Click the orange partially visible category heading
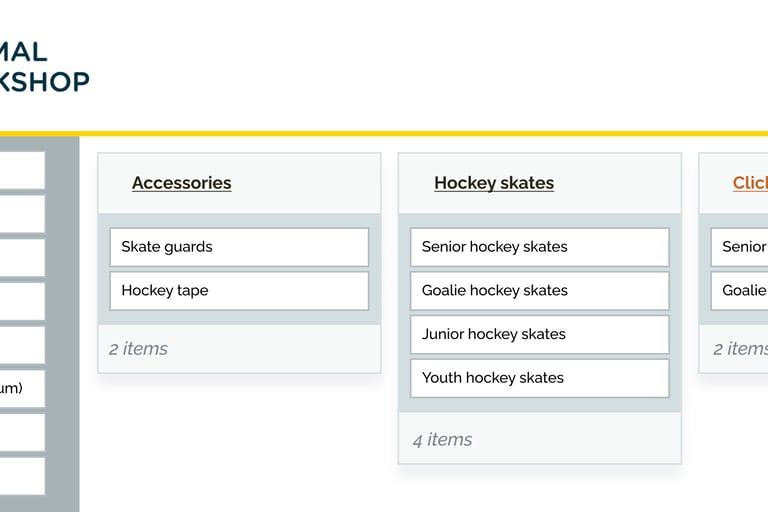The width and height of the screenshot is (768, 512). pos(750,183)
